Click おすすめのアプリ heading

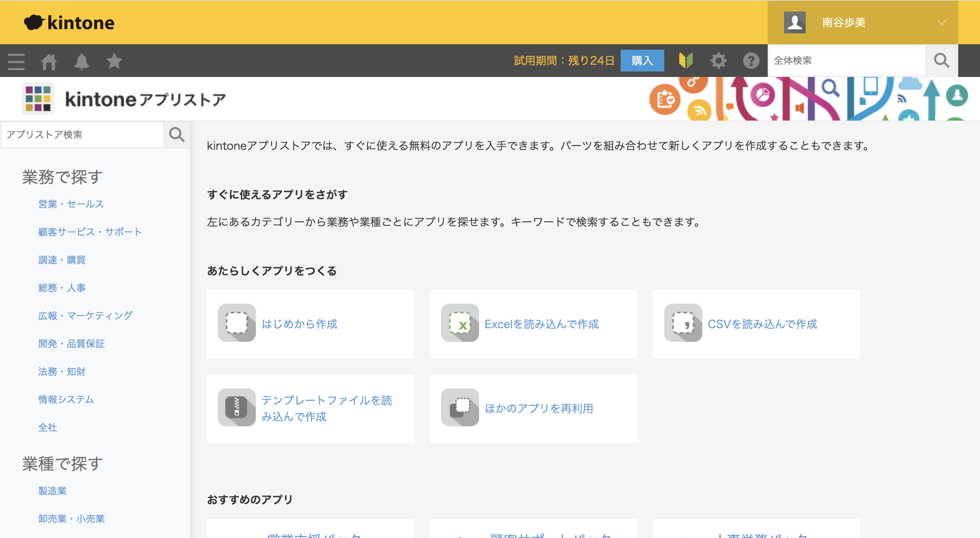click(250, 500)
